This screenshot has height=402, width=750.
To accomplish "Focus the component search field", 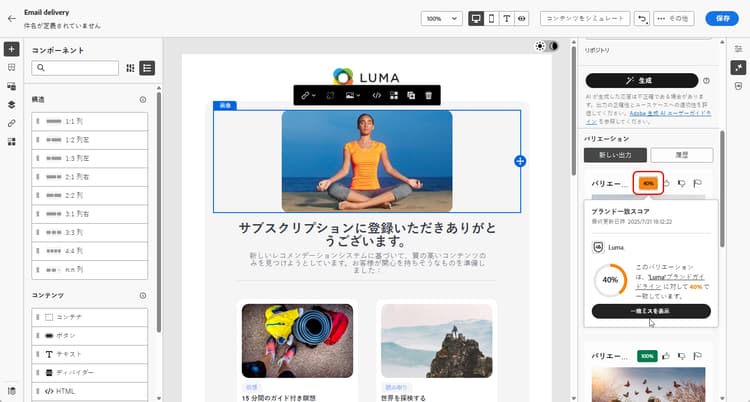I will [75, 68].
